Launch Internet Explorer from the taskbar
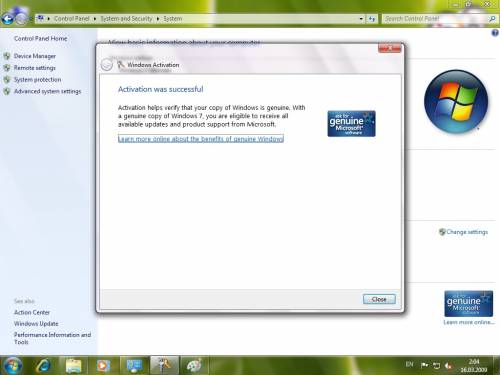 click(x=43, y=366)
